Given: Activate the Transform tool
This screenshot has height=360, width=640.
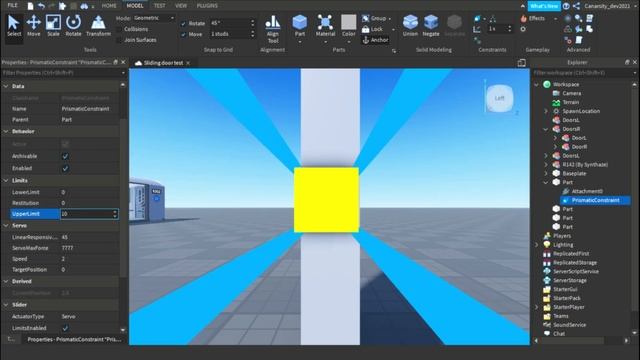Looking at the screenshot, I should (x=98, y=26).
